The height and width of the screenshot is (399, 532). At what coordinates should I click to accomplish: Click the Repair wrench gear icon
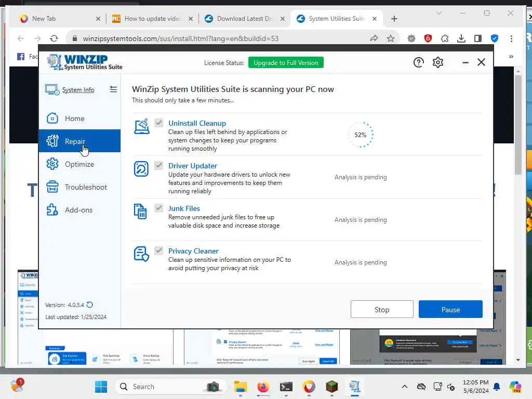tap(52, 141)
